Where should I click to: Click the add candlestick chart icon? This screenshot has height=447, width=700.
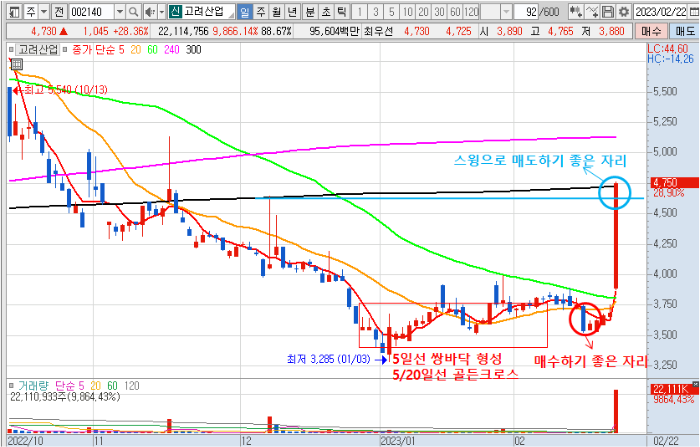click(x=576, y=12)
